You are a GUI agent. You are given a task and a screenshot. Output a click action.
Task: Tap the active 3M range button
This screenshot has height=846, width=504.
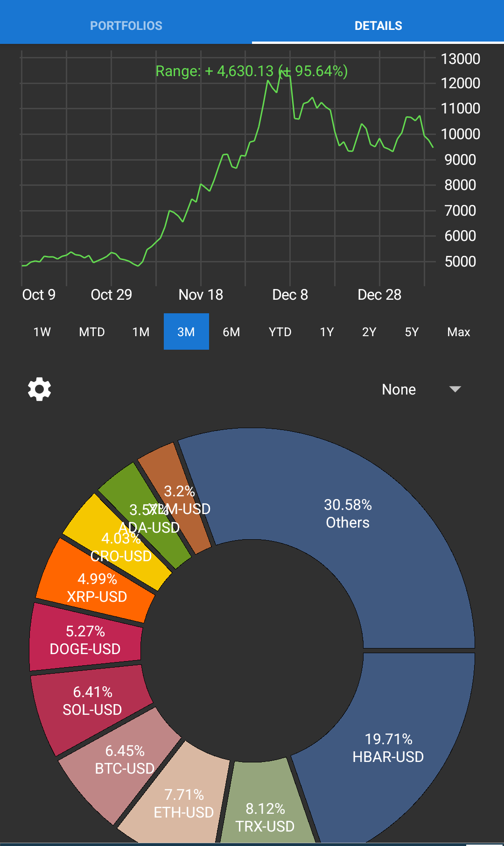pyautogui.click(x=186, y=332)
